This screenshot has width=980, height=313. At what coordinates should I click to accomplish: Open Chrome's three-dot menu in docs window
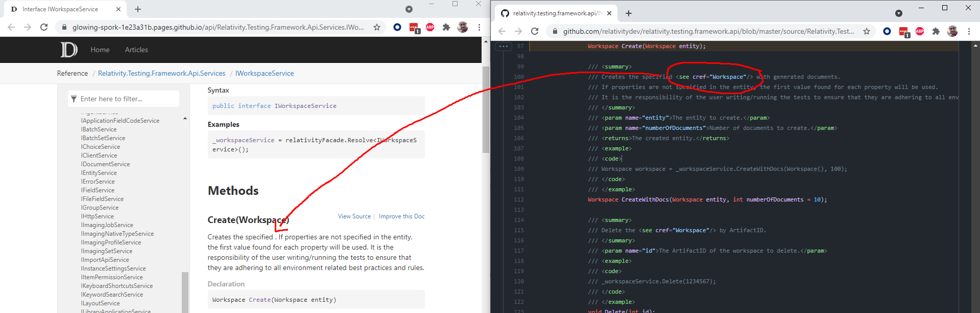tap(479, 27)
